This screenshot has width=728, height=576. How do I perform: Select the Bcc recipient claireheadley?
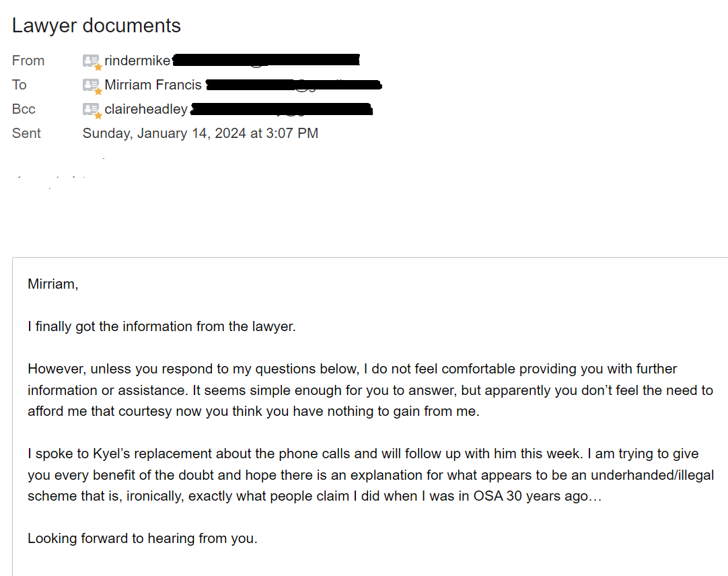[146, 109]
